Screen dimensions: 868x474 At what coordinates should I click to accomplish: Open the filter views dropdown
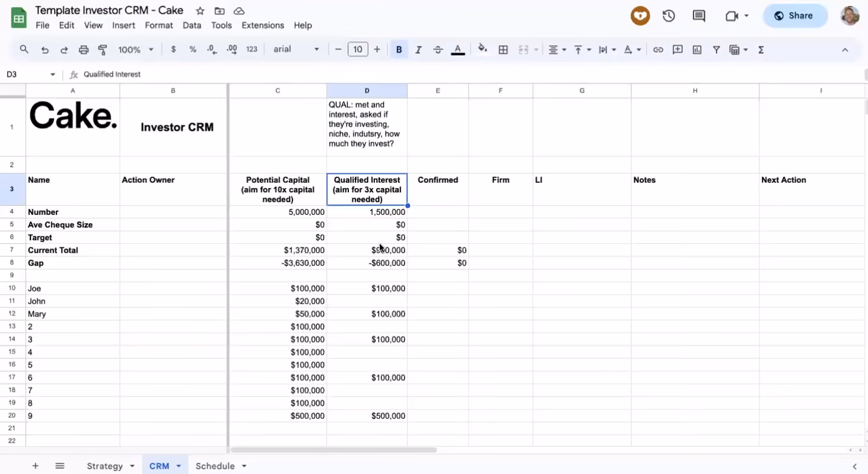click(738, 50)
